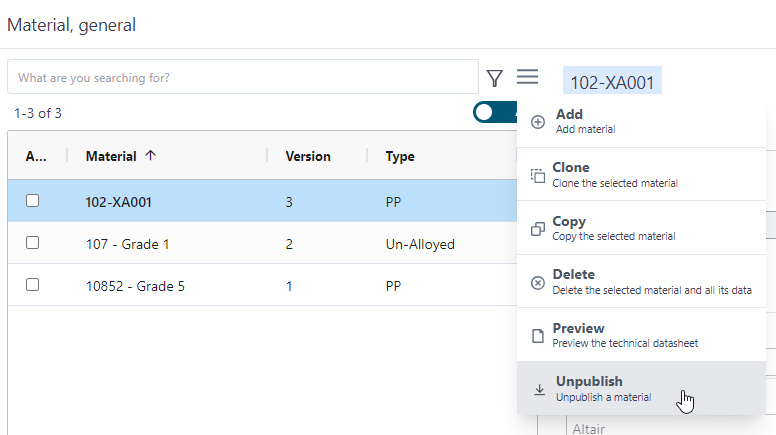The image size is (776, 435).
Task: Click the Add material plus icon
Action: pyautogui.click(x=538, y=122)
